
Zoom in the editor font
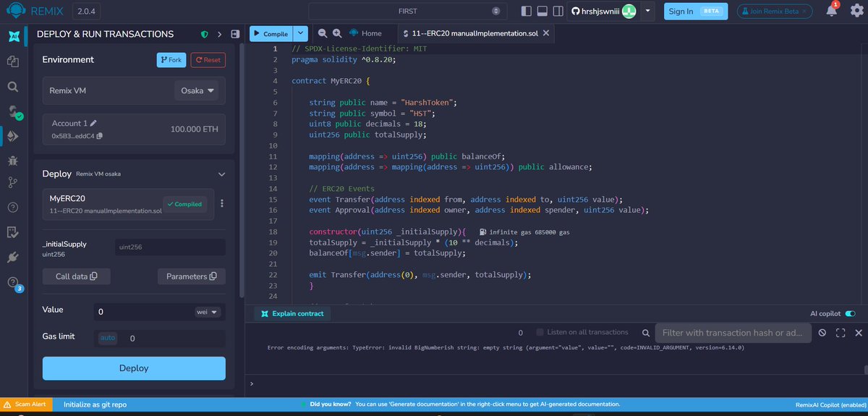pos(337,33)
